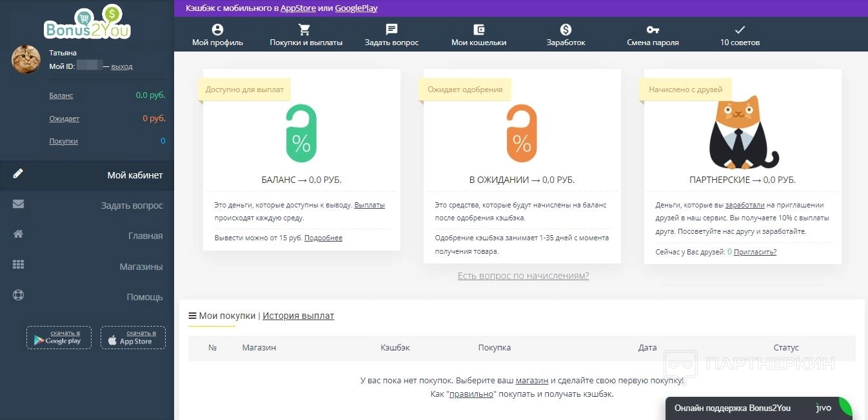Open 'Заработок' top label
The height and width of the screenshot is (420, 868).
[x=566, y=43]
